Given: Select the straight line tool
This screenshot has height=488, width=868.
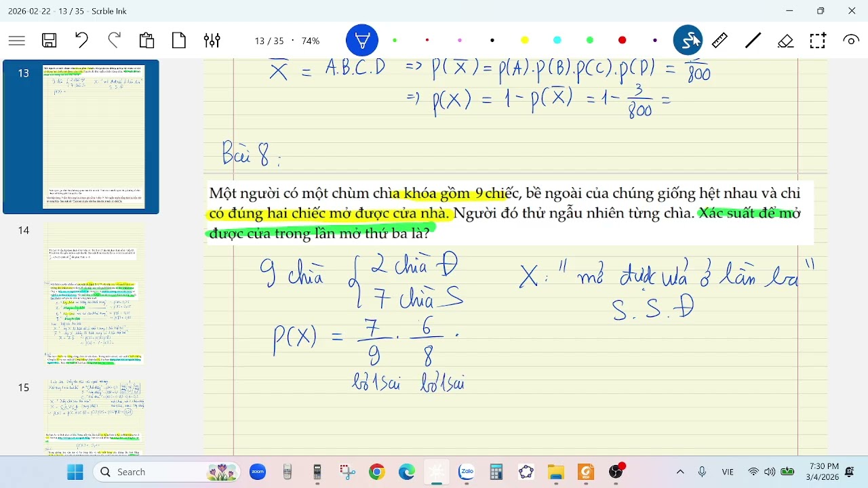Looking at the screenshot, I should pyautogui.click(x=753, y=41).
